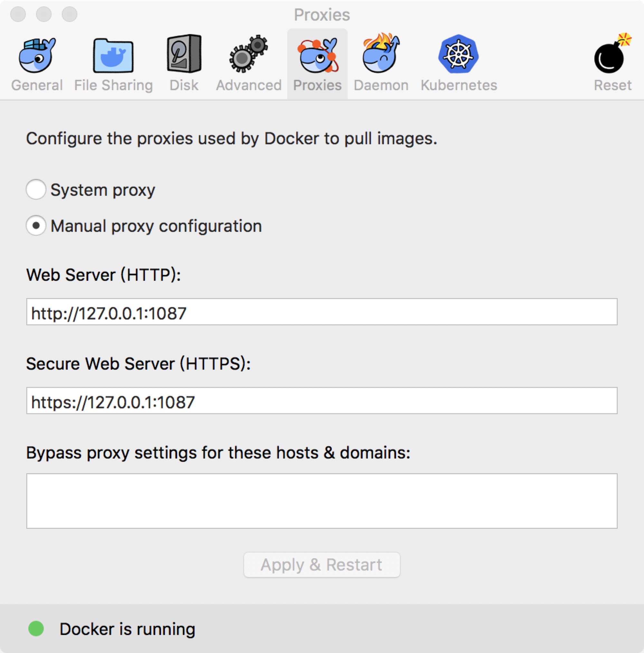
Task: Open the Kubernetes helm icon
Action: pos(459,54)
